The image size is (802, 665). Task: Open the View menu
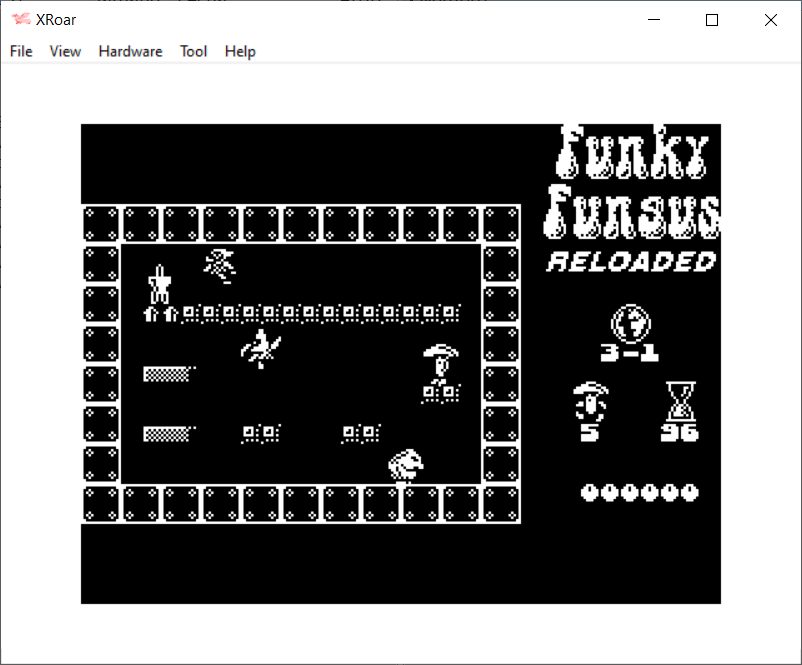65,51
